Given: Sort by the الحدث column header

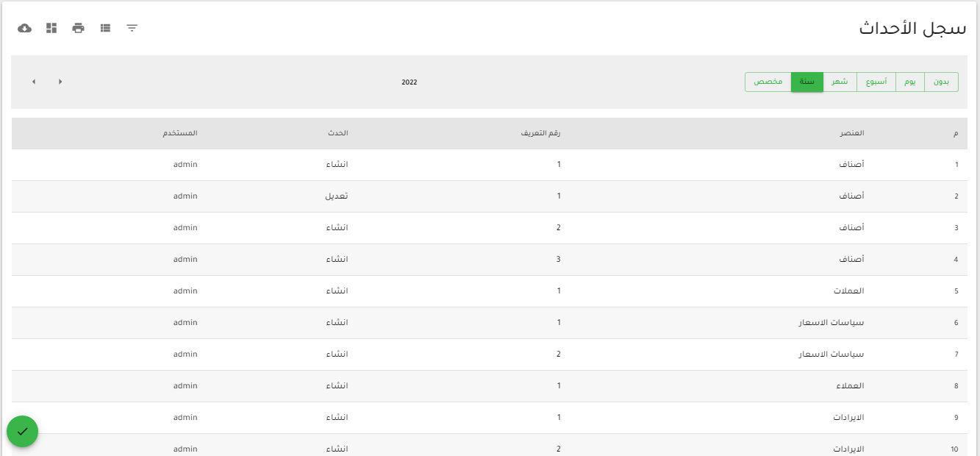Looking at the screenshot, I should tap(337, 133).
